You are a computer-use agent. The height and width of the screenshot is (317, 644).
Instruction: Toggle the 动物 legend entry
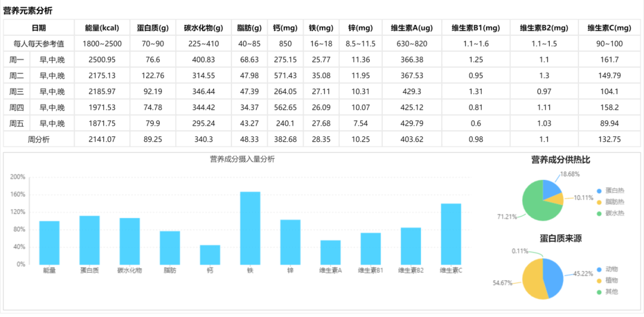(x=607, y=269)
